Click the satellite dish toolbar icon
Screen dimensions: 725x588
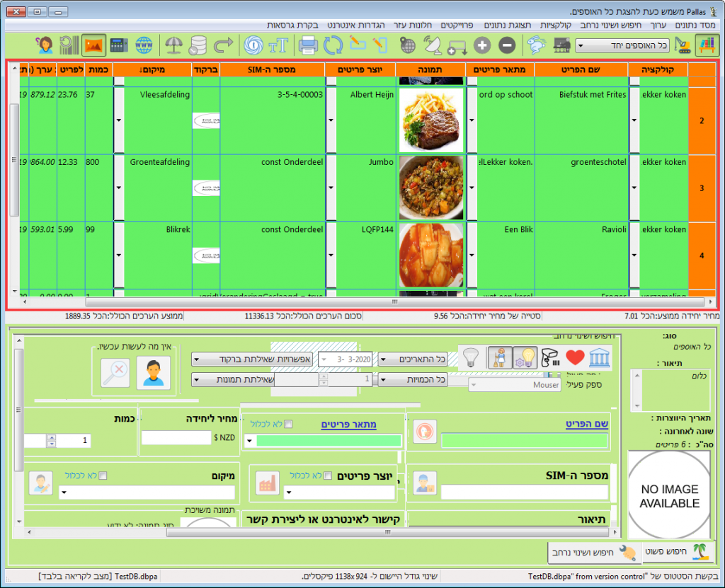(433, 45)
